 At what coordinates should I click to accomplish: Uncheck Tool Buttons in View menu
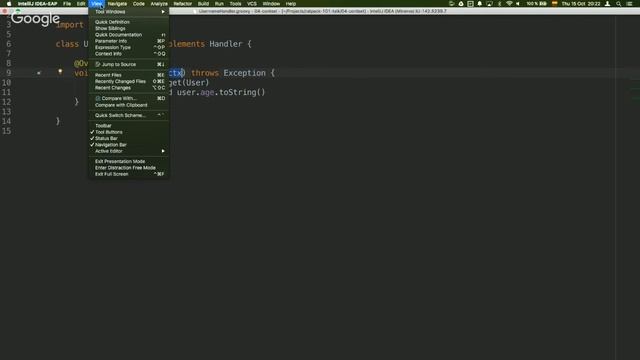coord(129,132)
